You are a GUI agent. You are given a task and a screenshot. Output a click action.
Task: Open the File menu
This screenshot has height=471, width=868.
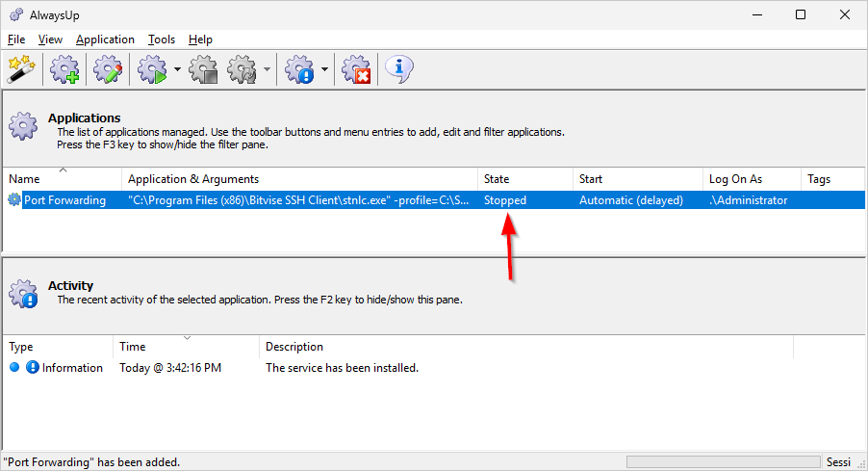click(16, 39)
